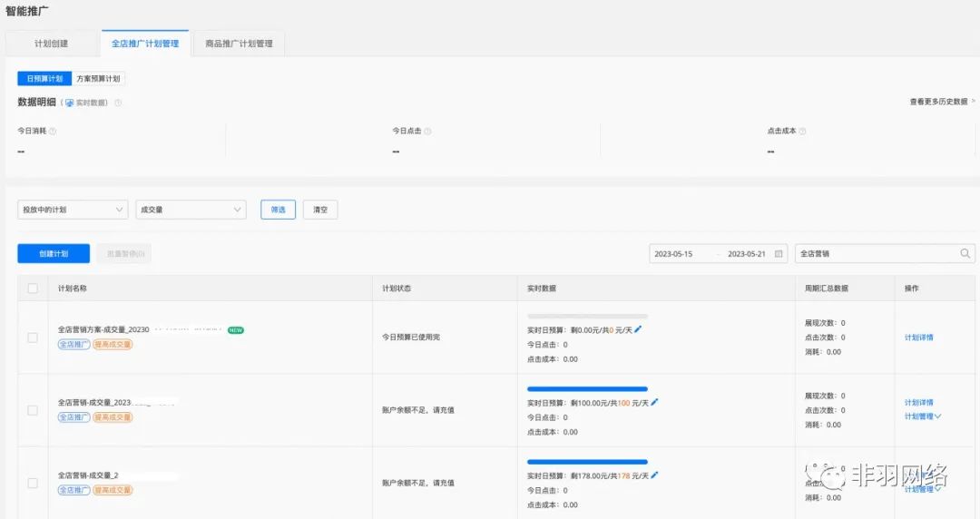Expand the 成交量 dropdown
980x519 pixels.
[191, 210]
